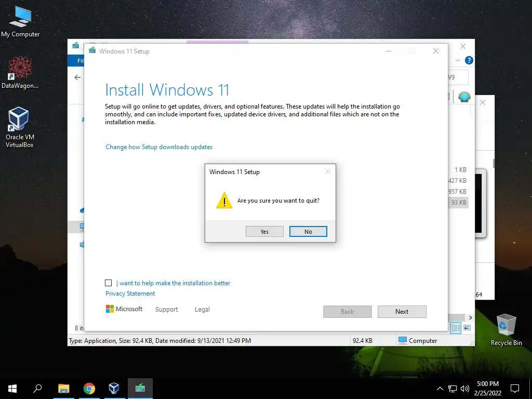Select the file row showing 93 KB

(458, 203)
